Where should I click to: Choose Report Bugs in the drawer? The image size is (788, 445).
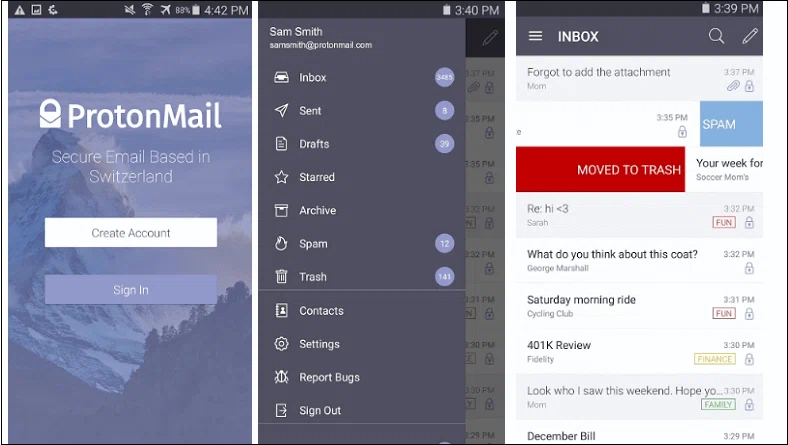(362, 377)
